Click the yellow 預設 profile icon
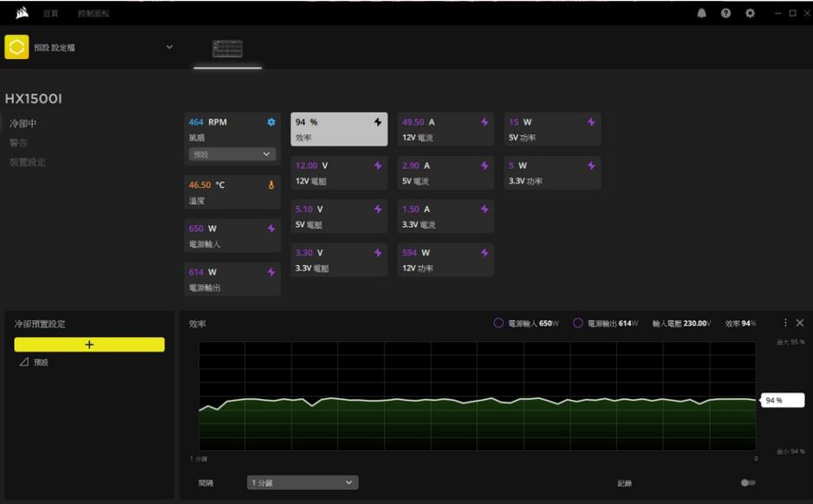The image size is (813, 504). (16, 47)
